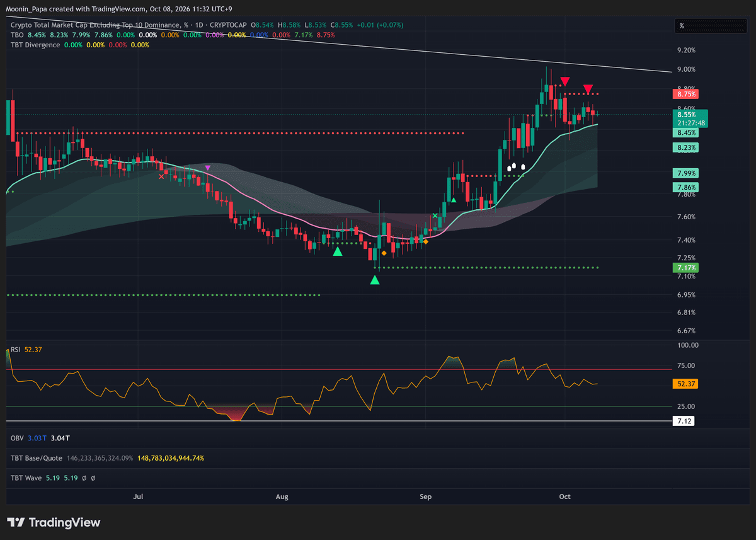Click the 3.04T OBV value
Screen dimensions: 756x540
click(x=61, y=438)
